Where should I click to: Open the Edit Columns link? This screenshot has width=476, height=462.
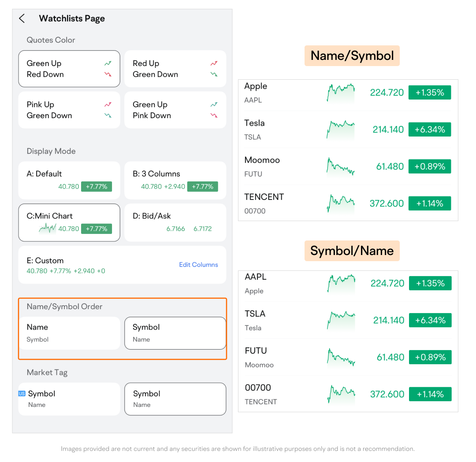tap(198, 265)
